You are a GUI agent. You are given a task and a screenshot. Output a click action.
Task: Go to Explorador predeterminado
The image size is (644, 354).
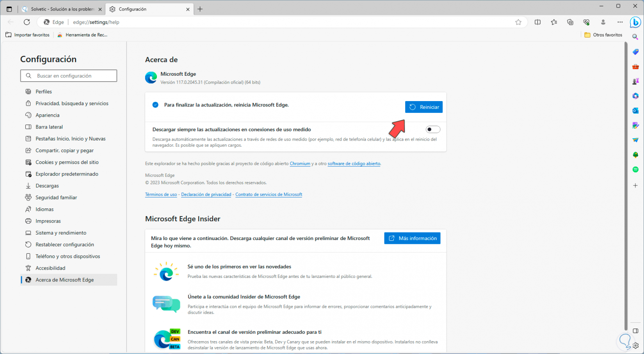point(69,174)
